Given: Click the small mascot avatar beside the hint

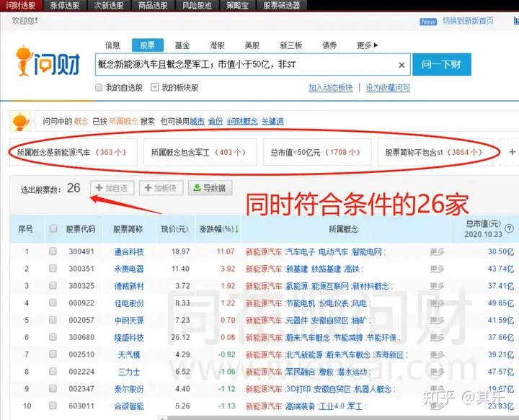Looking at the screenshot, I should [x=20, y=121].
